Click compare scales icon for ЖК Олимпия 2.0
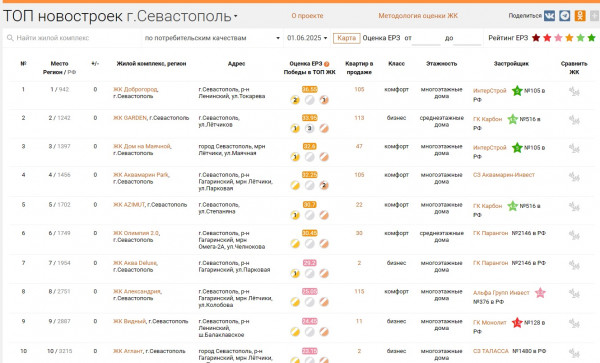 (574, 235)
